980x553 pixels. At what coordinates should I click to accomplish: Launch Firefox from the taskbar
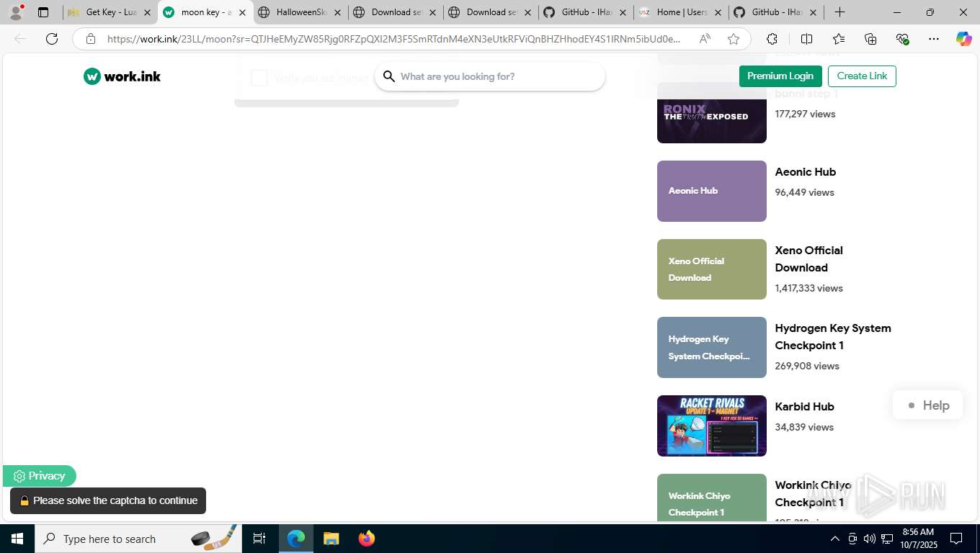367,539
